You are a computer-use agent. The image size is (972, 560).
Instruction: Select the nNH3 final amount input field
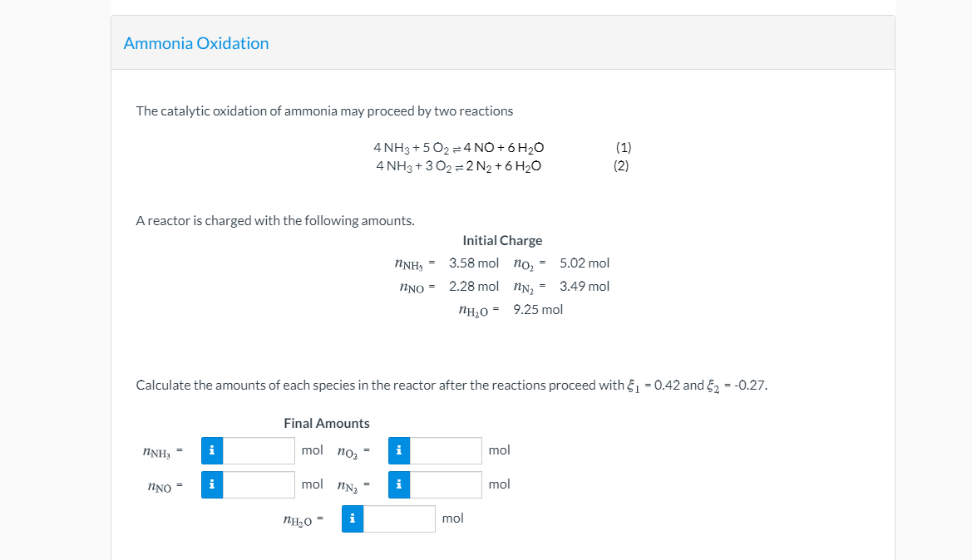[x=258, y=450]
